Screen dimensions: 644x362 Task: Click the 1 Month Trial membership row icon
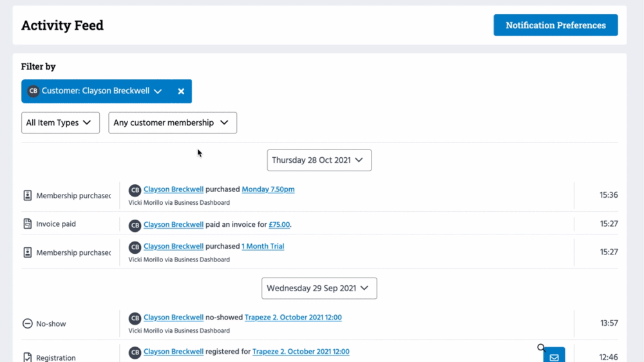pos(28,252)
